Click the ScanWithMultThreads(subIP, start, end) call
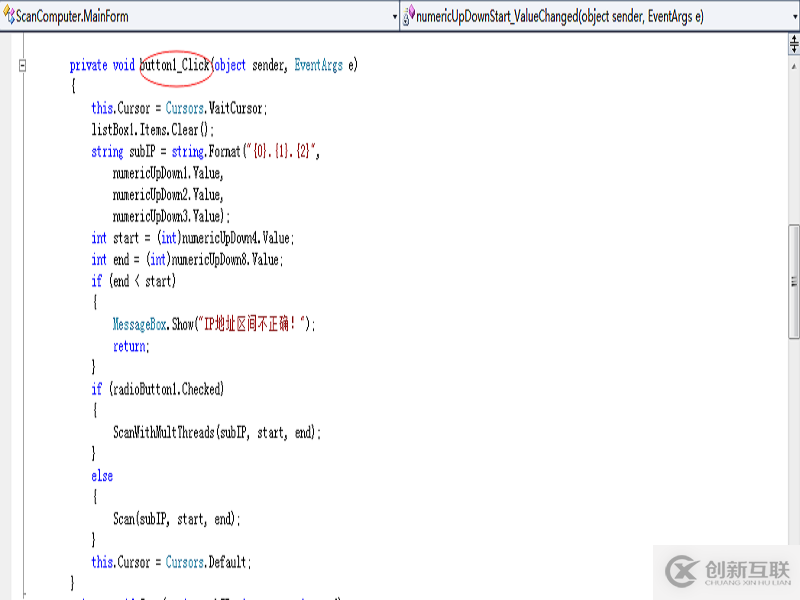 217,433
